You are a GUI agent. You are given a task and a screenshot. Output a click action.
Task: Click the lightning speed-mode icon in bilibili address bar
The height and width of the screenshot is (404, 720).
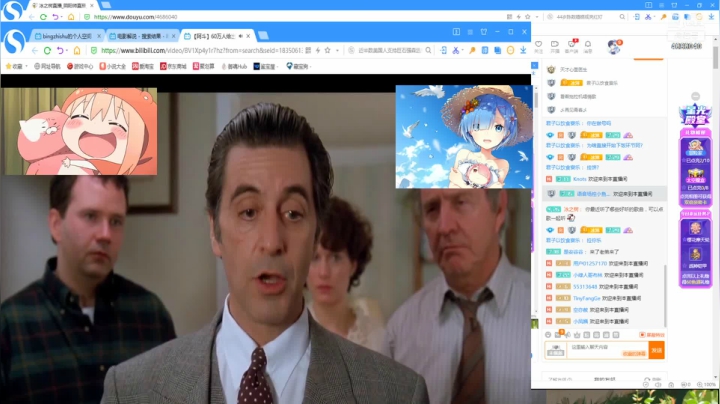pos(318,50)
